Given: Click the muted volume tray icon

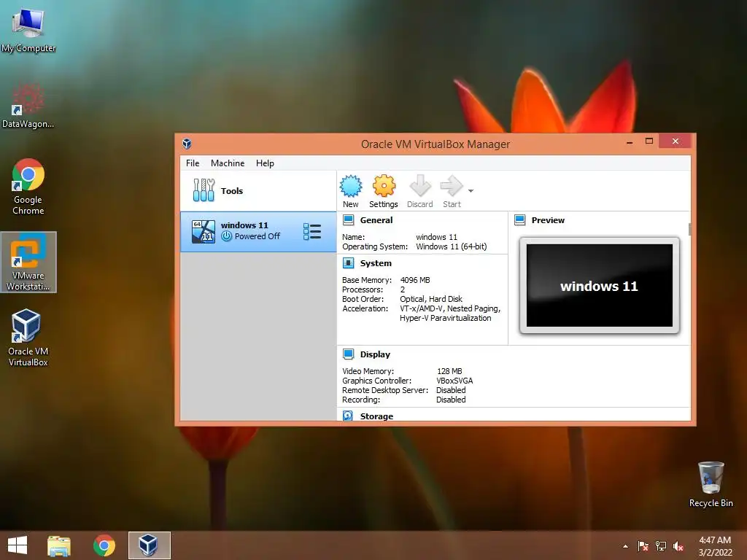Looking at the screenshot, I should [x=678, y=546].
